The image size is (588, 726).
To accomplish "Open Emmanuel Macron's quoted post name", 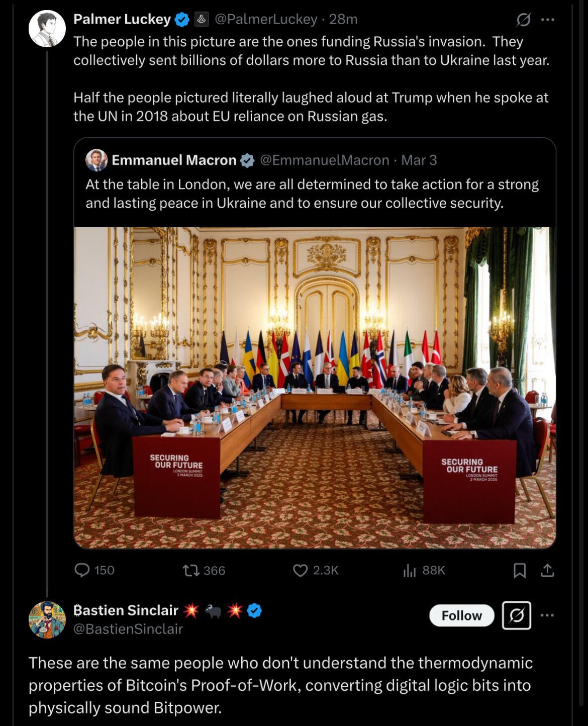I will click(174, 160).
